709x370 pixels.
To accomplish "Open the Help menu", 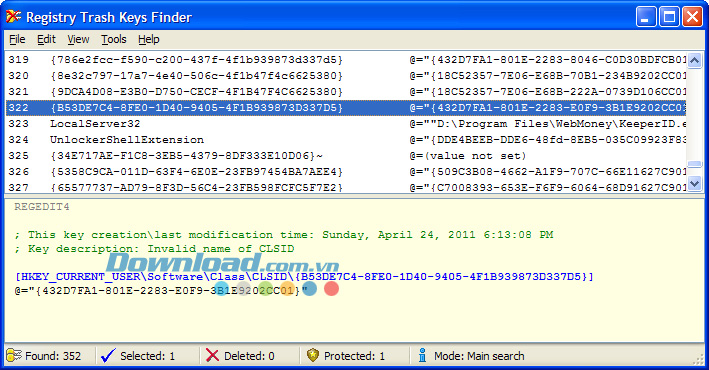I will [x=149, y=40].
